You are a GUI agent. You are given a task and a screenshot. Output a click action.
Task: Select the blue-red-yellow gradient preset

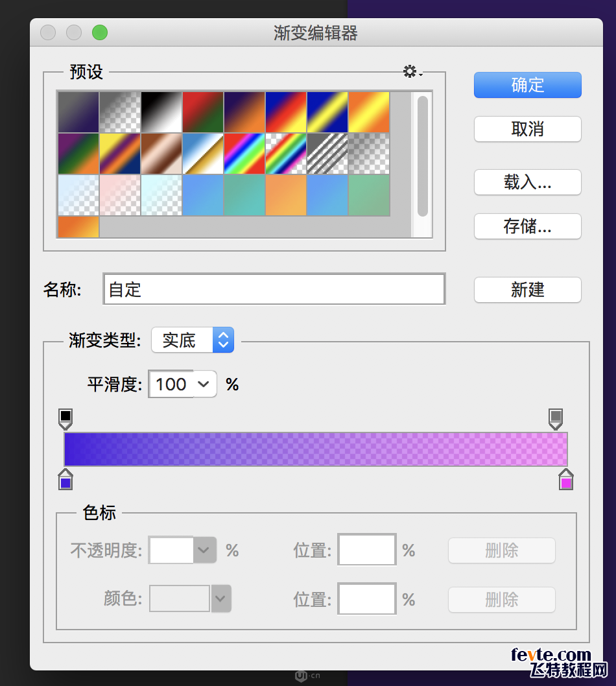tap(286, 112)
